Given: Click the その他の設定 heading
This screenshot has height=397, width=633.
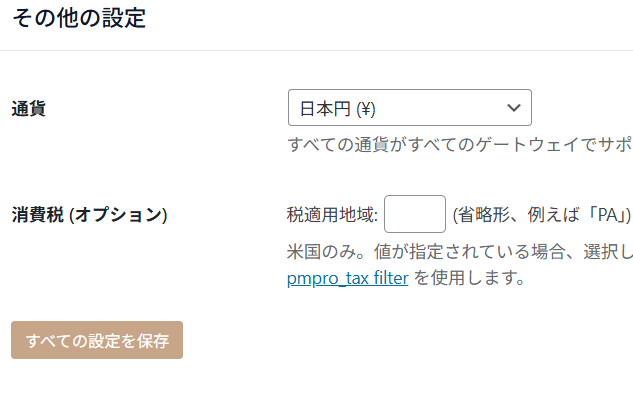Looking at the screenshot, I should pyautogui.click(x=79, y=18).
